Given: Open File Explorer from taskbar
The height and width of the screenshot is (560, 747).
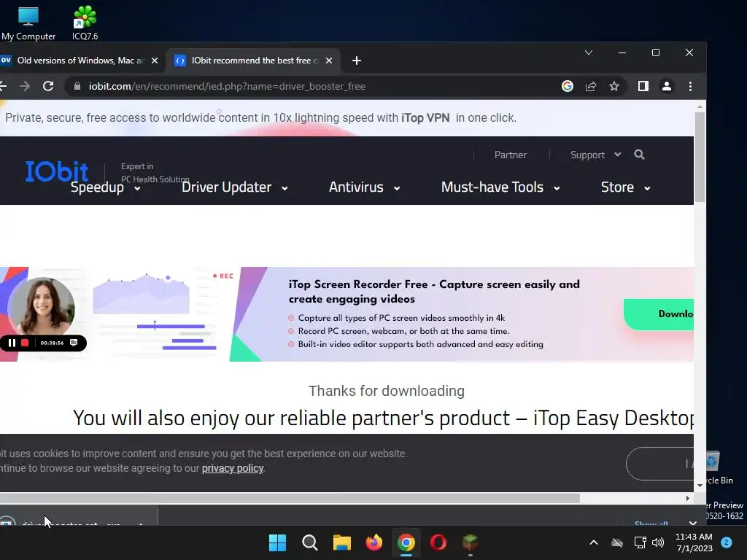Looking at the screenshot, I should tap(341, 542).
